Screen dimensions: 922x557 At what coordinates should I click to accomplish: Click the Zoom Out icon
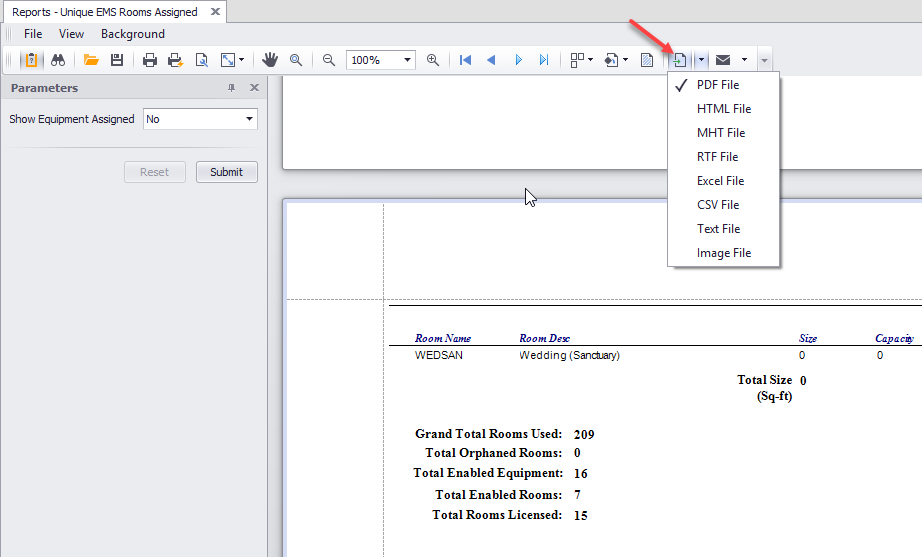tap(329, 60)
